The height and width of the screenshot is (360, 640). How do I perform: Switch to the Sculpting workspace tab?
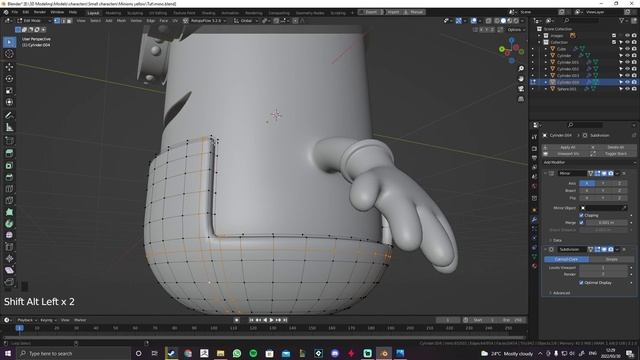tap(135, 13)
